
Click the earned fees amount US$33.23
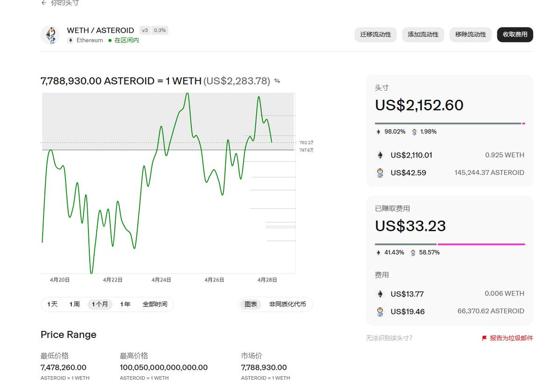[410, 226]
